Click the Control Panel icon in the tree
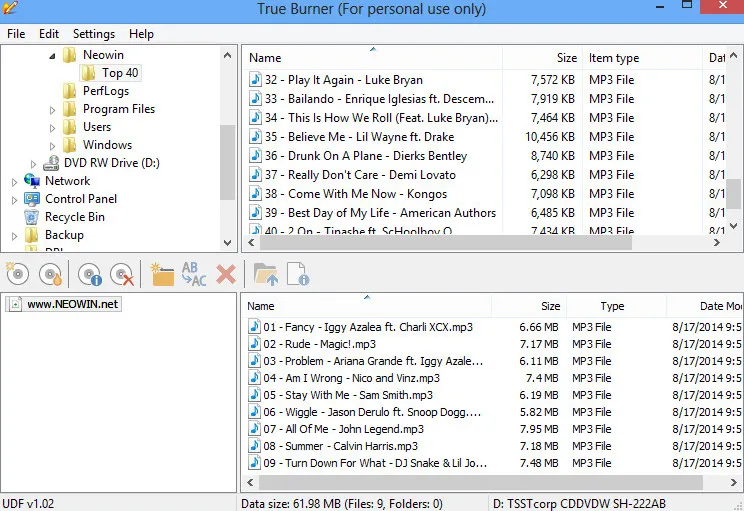The width and height of the screenshot is (744, 511). click(x=32, y=199)
